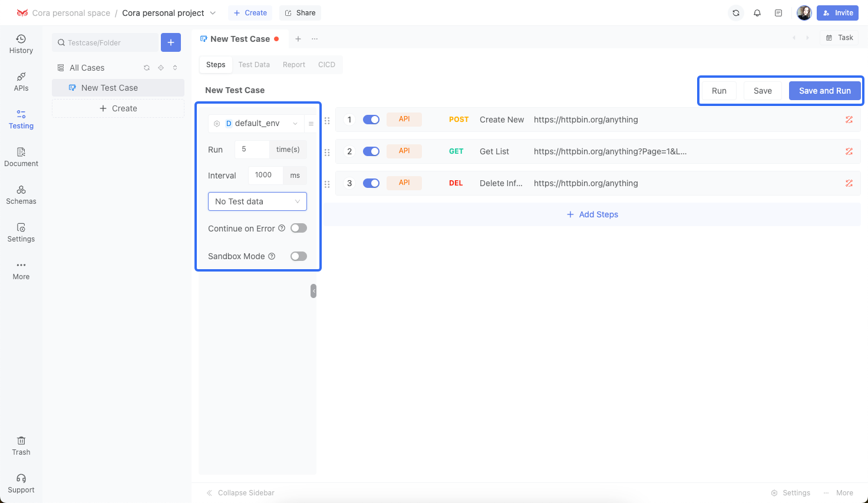
Task: Open notifications bell
Action: coord(757,13)
